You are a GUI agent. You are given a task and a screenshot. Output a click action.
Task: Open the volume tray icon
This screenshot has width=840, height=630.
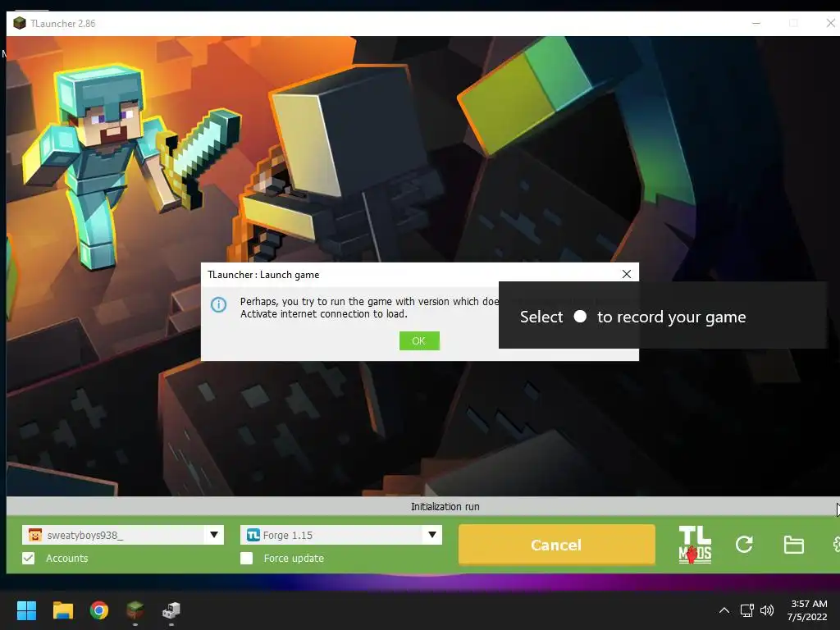click(x=767, y=610)
